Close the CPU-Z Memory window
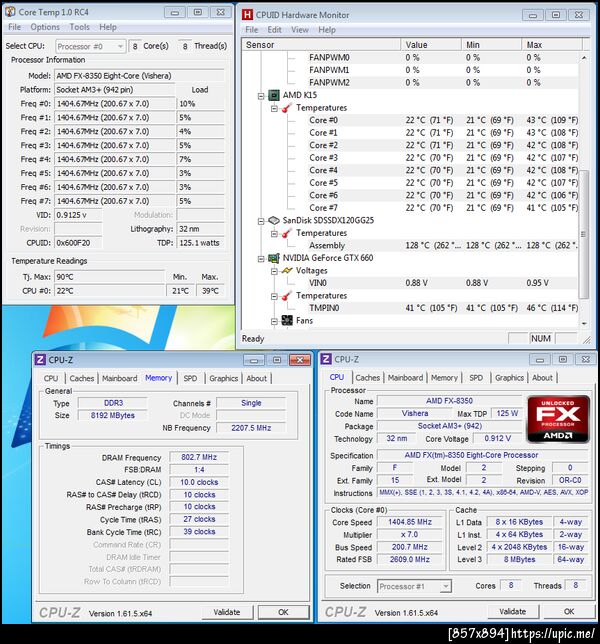 click(300, 360)
